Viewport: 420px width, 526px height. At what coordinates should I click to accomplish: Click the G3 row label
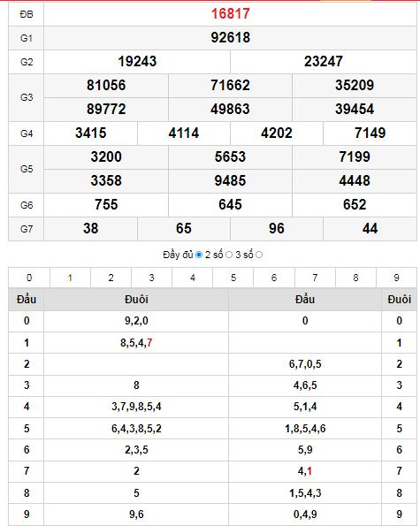(x=27, y=97)
